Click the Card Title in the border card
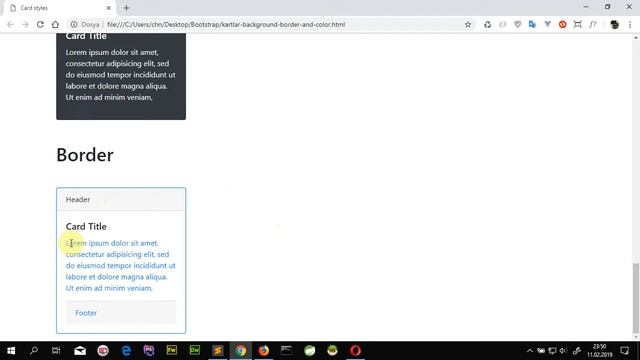This screenshot has height=360, width=640. (86, 227)
